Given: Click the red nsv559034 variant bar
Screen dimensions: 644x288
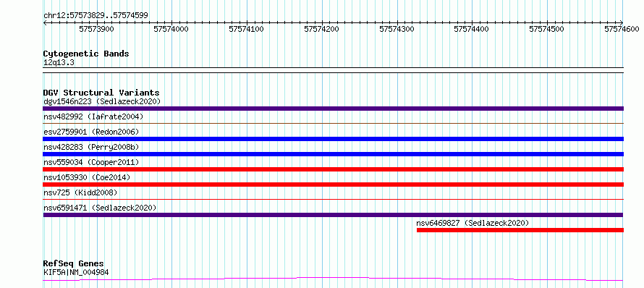Looking at the screenshot, I should click(x=333, y=169).
